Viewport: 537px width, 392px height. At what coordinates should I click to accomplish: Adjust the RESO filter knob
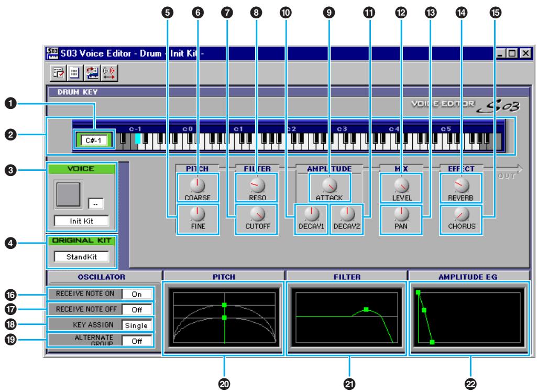257,186
